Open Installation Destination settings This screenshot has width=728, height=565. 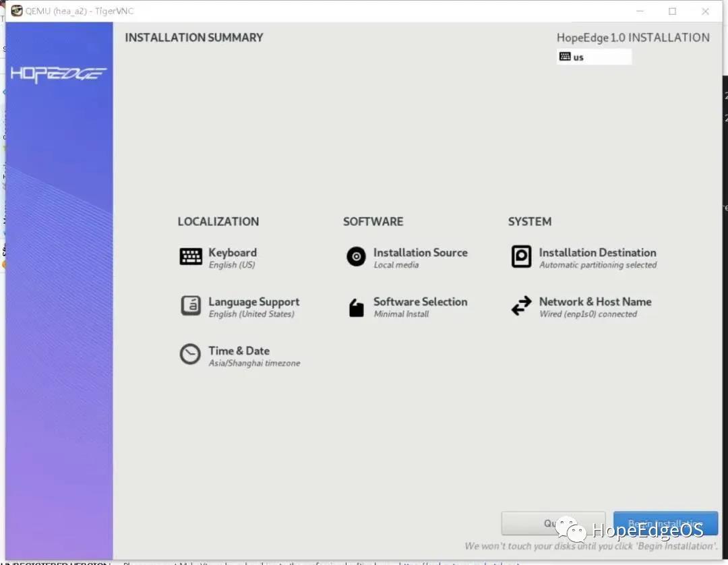click(x=597, y=253)
